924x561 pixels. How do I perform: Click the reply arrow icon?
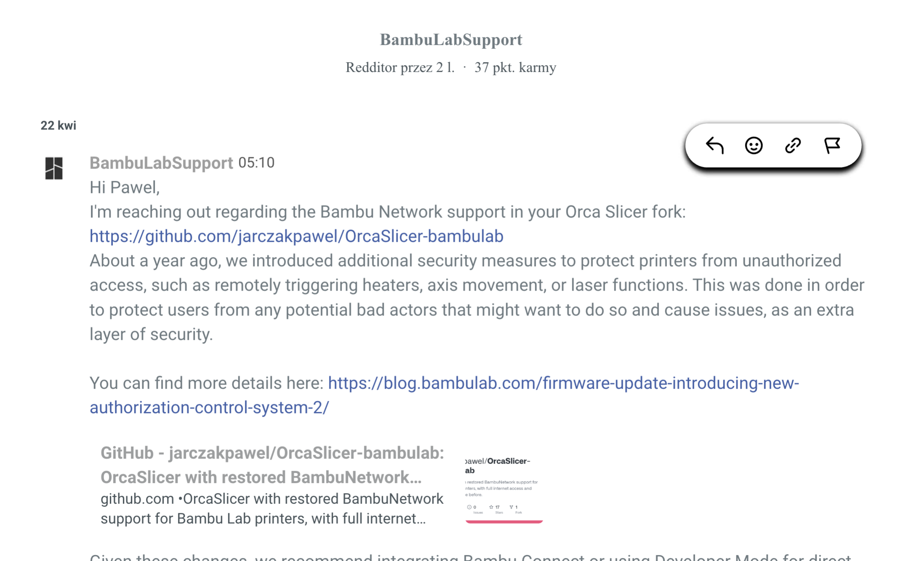[714, 146]
